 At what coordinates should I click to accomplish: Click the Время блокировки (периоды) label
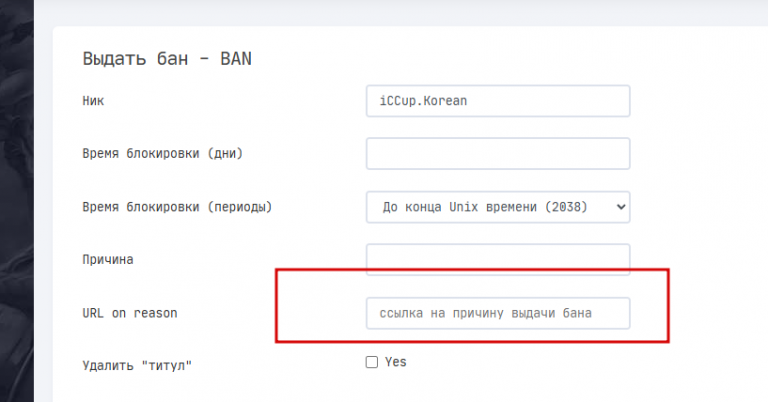(177, 207)
